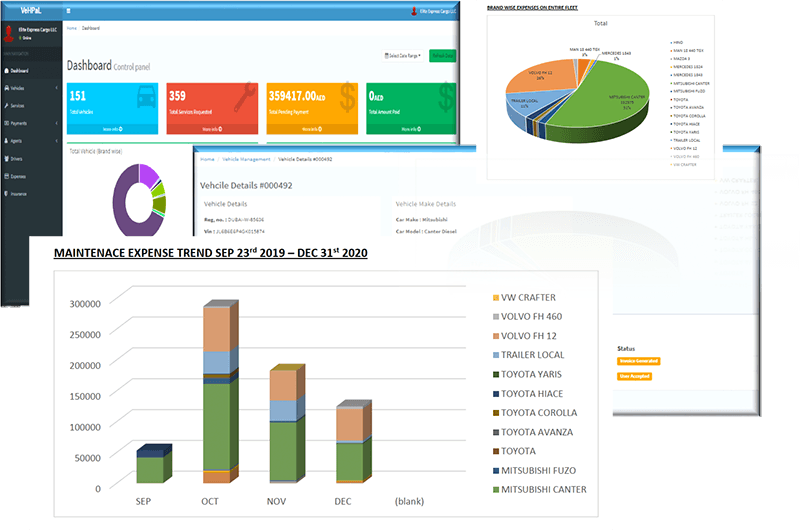Click the green Refresh Data button
This screenshot has height=530, width=800.
(x=442, y=56)
